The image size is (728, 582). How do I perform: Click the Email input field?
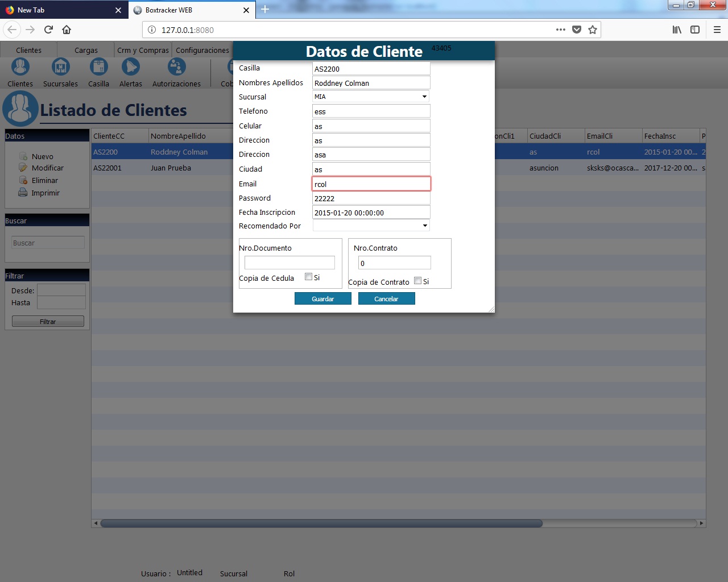pos(371,184)
